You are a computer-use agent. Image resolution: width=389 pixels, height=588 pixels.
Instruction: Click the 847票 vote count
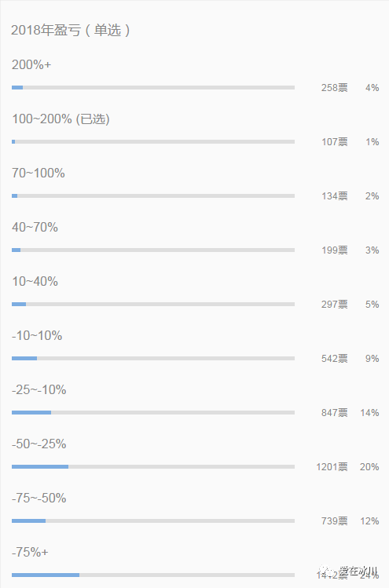[334, 413]
